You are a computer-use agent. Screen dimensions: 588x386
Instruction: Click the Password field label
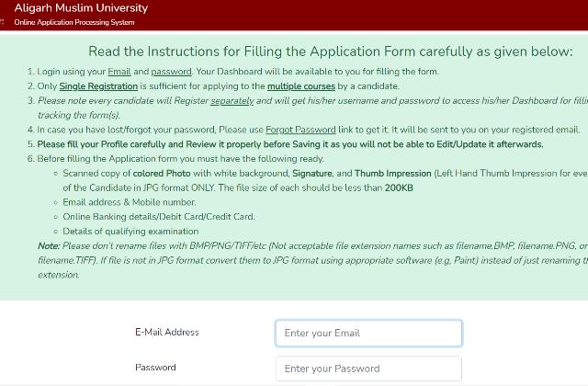pos(155,368)
